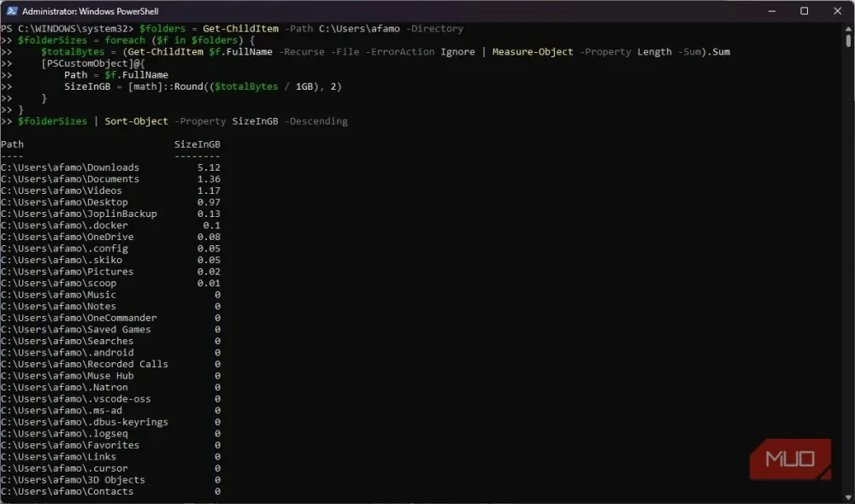Click the scrollbar down arrow
Viewport: 855px width, 504px height.
pyautogui.click(x=848, y=497)
